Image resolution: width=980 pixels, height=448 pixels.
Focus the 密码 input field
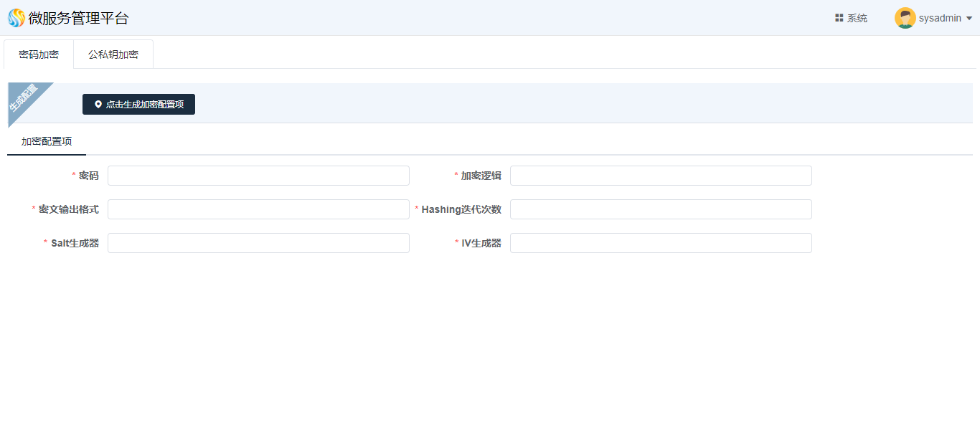(258, 176)
